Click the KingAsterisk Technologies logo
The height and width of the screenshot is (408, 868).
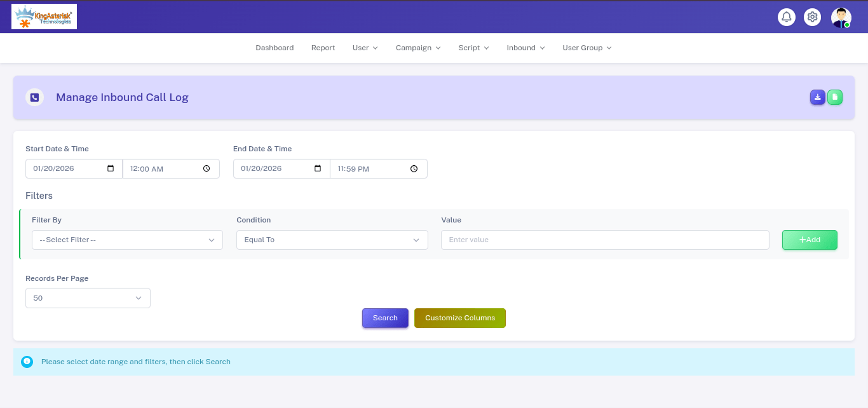(44, 17)
